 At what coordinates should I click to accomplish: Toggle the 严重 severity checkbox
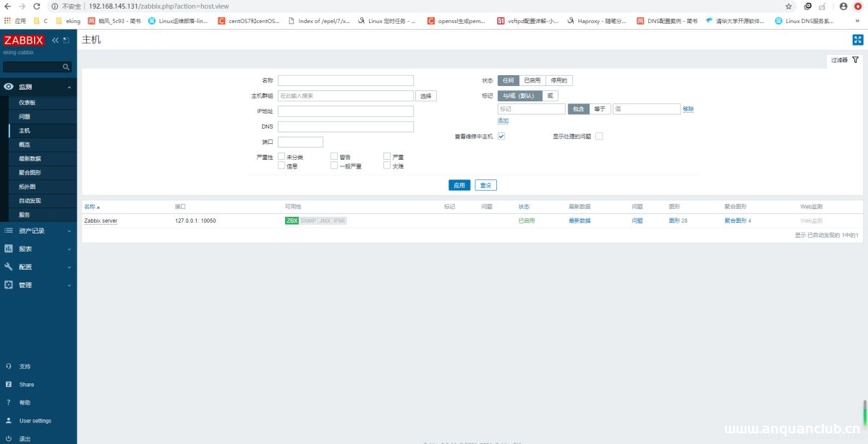[x=387, y=156]
